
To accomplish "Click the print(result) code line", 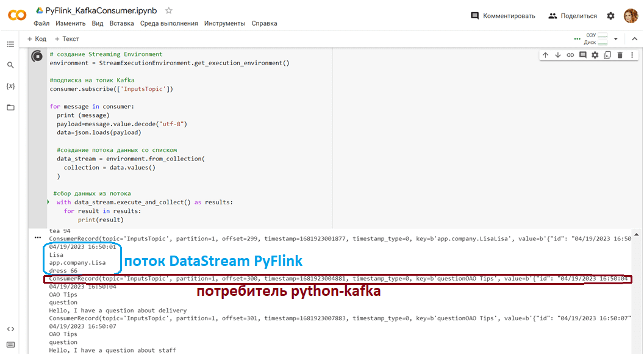I will [x=101, y=220].
